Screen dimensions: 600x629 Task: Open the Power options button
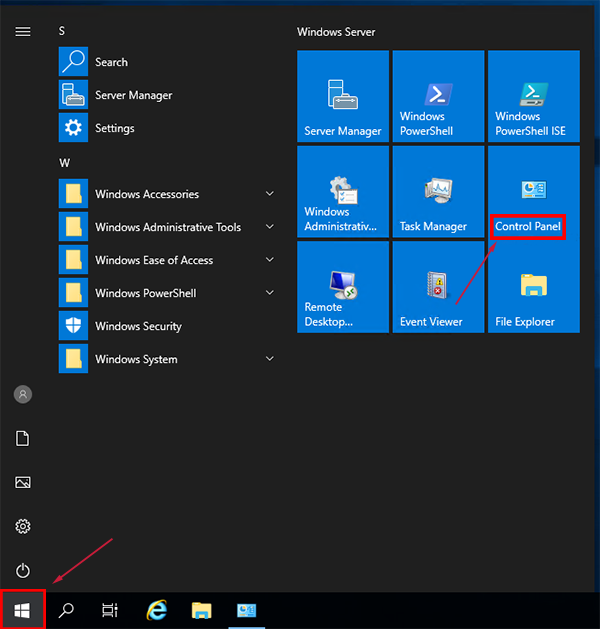click(x=22, y=570)
